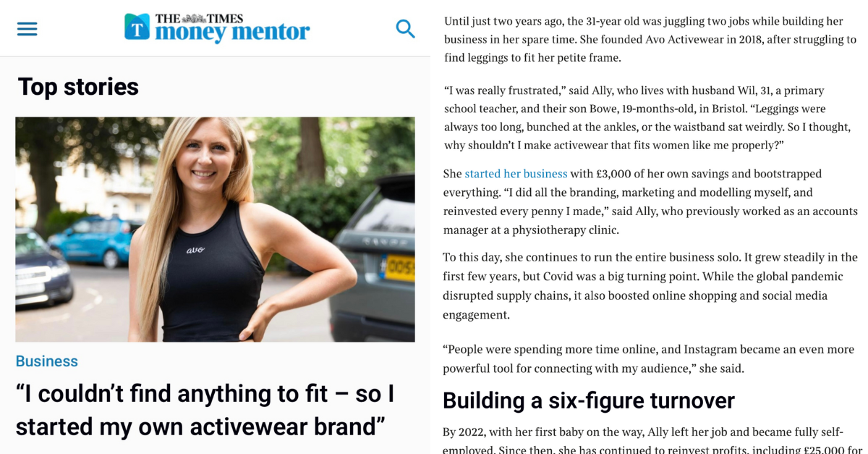
Task: Click the blue in-text link in the savings paragraph
Action: (516, 174)
